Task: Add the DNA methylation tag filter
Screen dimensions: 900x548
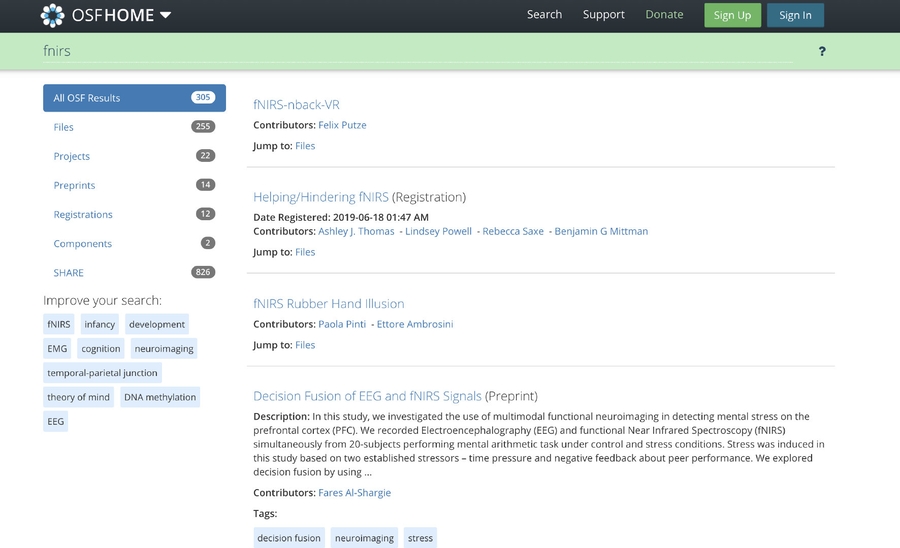Action: pyautogui.click(x=160, y=397)
